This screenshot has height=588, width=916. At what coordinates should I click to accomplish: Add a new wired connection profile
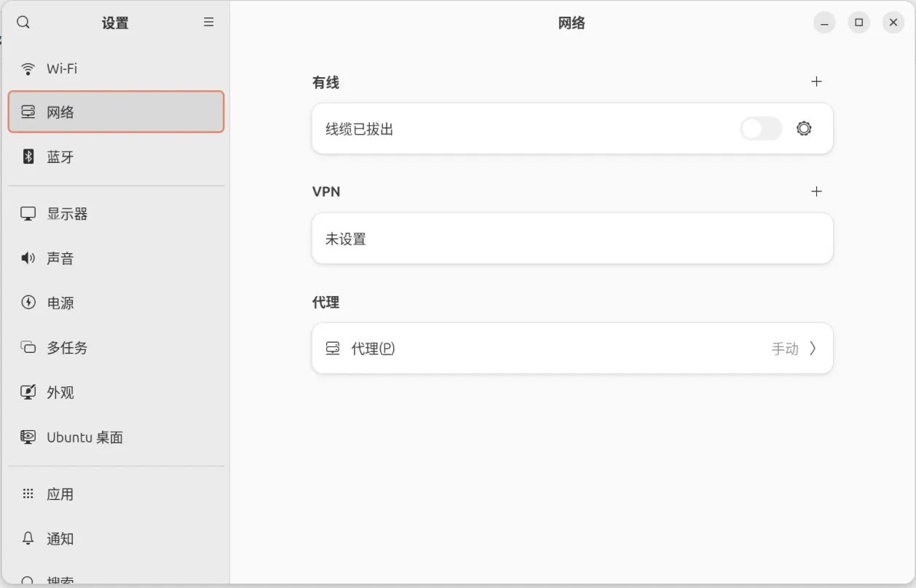(816, 82)
